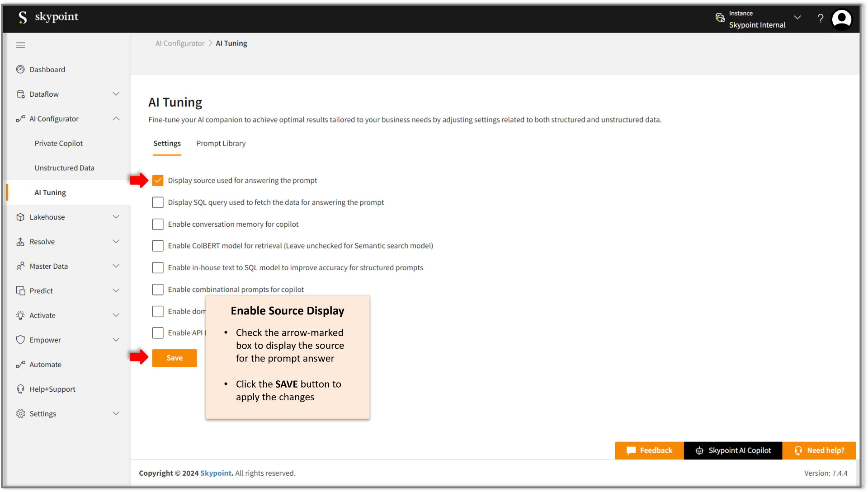The image size is (868, 492).
Task: Check the Enable API checkbox
Action: 158,333
